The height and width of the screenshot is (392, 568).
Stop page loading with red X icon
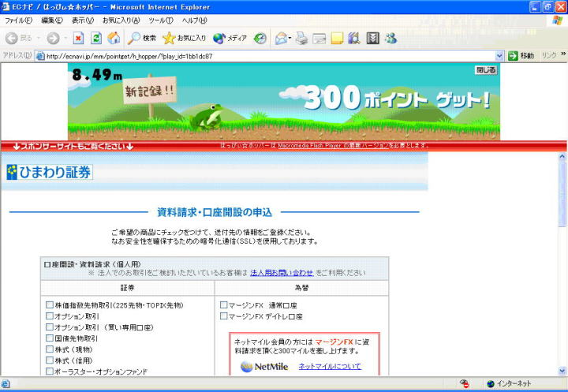click(x=78, y=38)
